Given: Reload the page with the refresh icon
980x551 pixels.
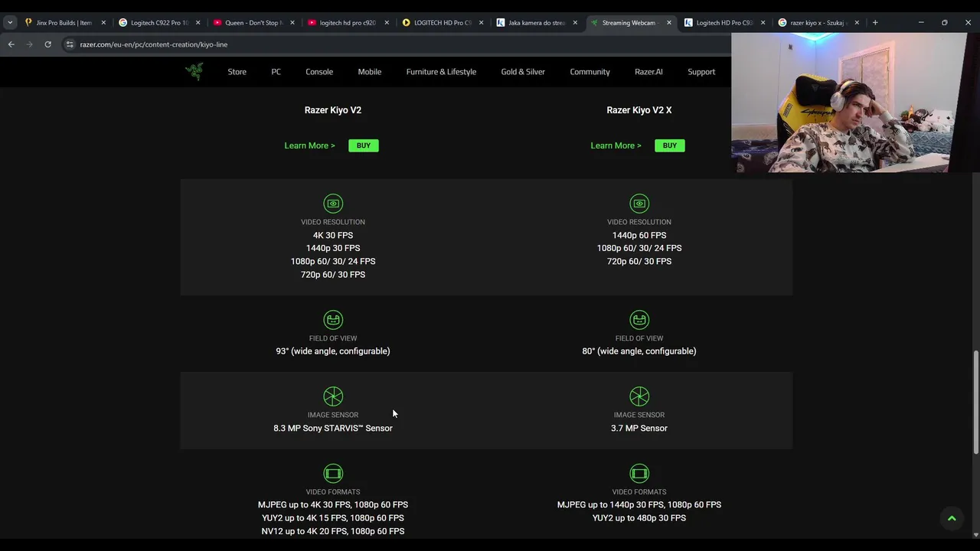Looking at the screenshot, I should pos(47,44).
